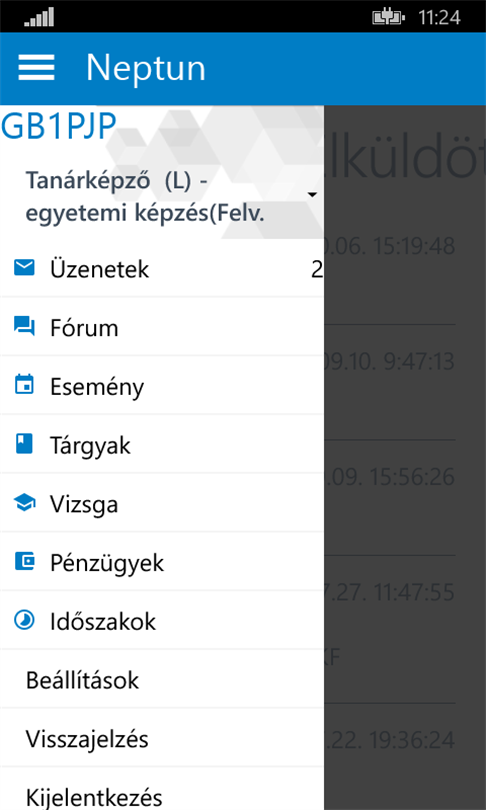Click the Üzenetek envelope icon

pos(24,268)
